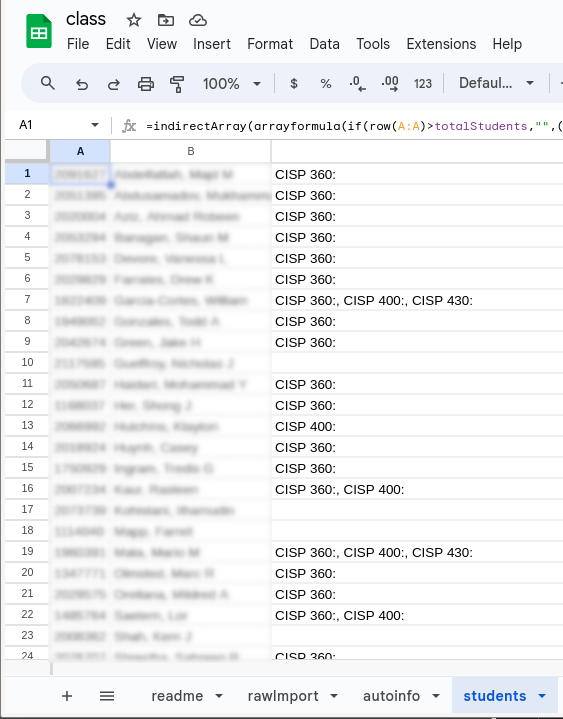Click the 'CISP 360:' cell in row 14

point(417,447)
